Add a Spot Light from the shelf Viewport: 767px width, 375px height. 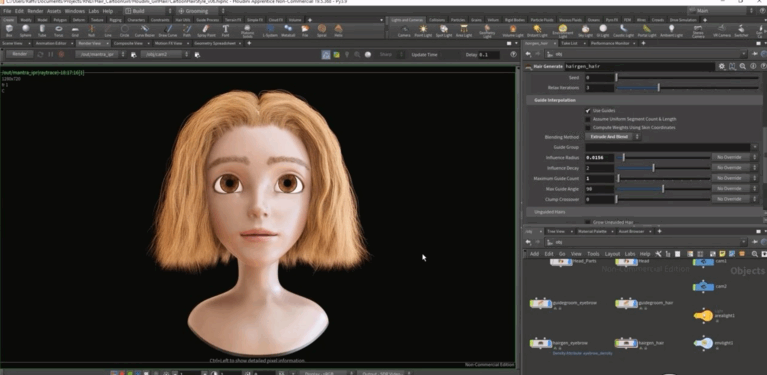click(444, 30)
